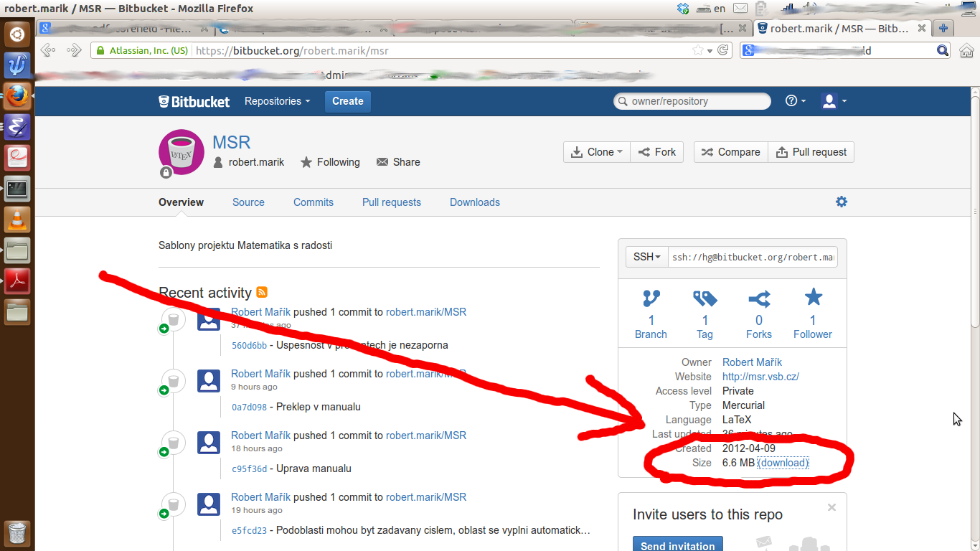The width and height of the screenshot is (980, 551).
Task: Open a new Firefox tab
Action: [x=943, y=29]
